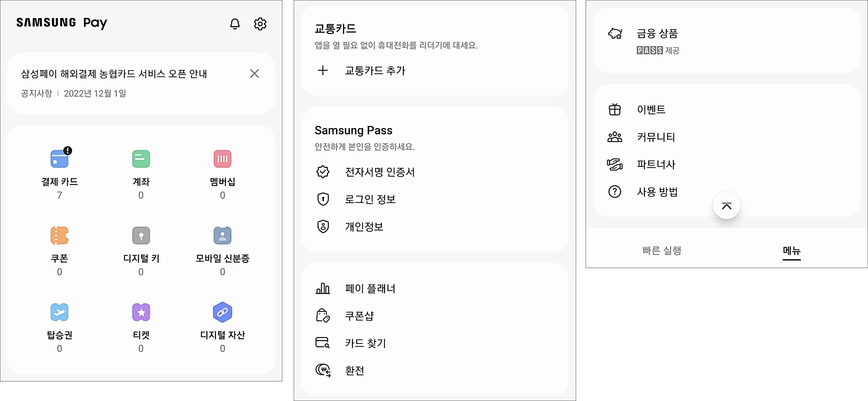
Task: Open Samsung Pay settings gear
Action: [x=260, y=23]
